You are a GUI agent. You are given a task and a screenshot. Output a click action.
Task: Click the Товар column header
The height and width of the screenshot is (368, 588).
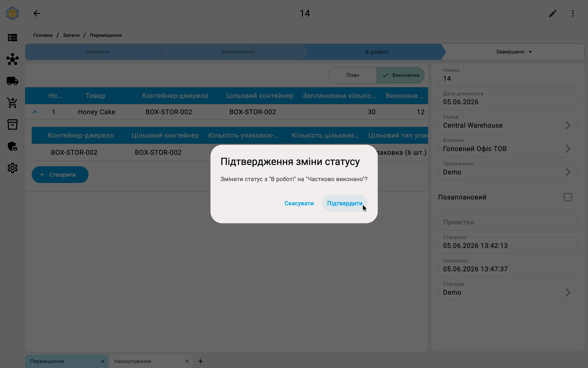tap(95, 96)
